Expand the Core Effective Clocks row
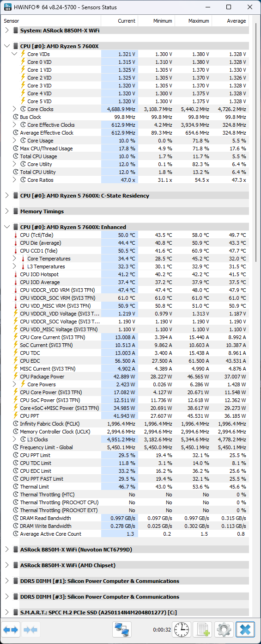This screenshot has width=261, height=644. (x=14, y=125)
